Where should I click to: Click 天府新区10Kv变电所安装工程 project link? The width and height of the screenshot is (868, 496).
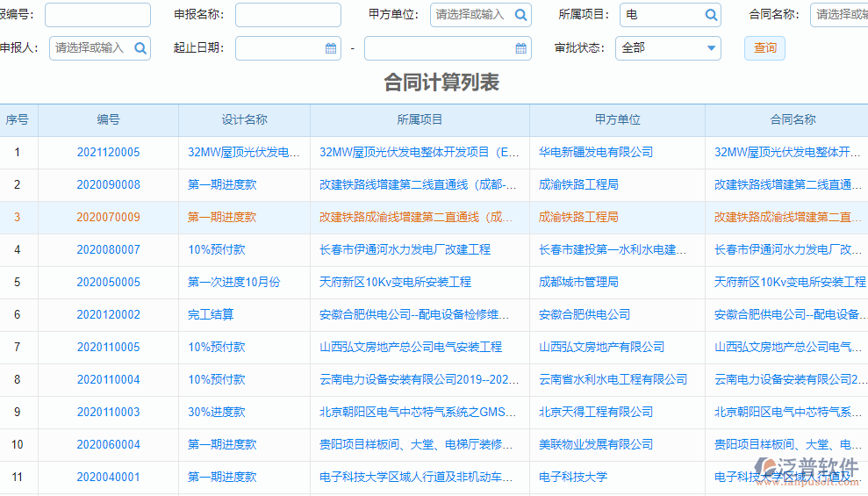[x=395, y=283]
